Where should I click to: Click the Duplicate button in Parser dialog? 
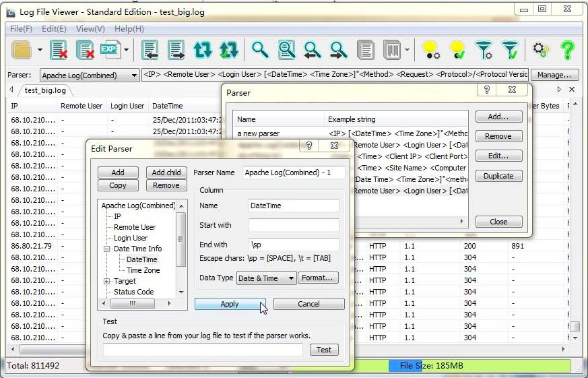[498, 176]
